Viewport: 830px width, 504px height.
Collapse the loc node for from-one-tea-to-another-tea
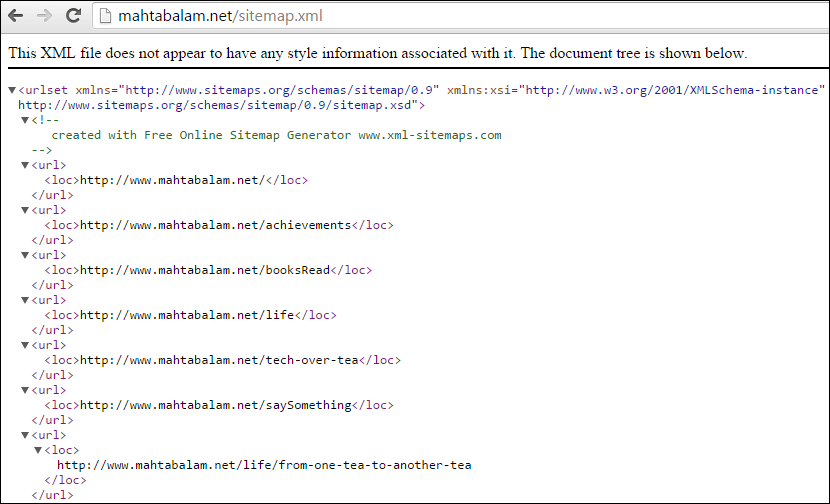tap(38, 450)
